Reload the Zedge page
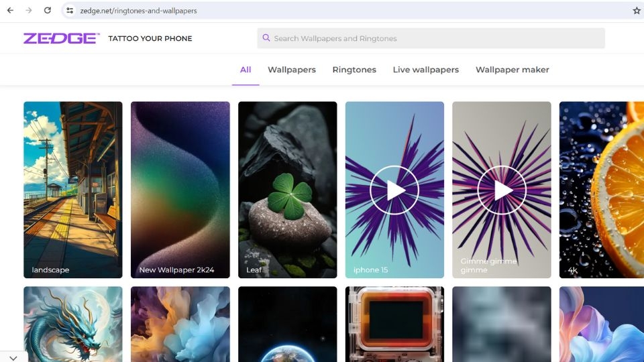The width and height of the screenshot is (644, 362). [48, 11]
